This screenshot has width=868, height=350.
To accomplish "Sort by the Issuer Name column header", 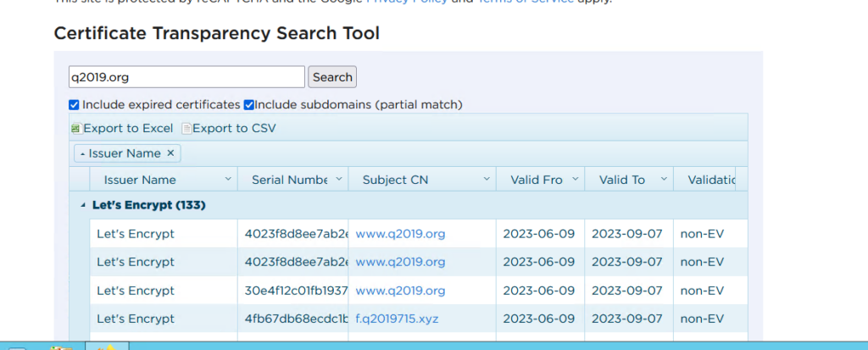I will (140, 180).
